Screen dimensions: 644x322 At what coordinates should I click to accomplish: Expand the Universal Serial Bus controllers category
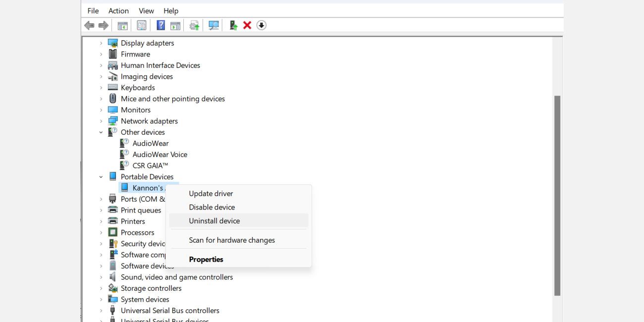101,310
